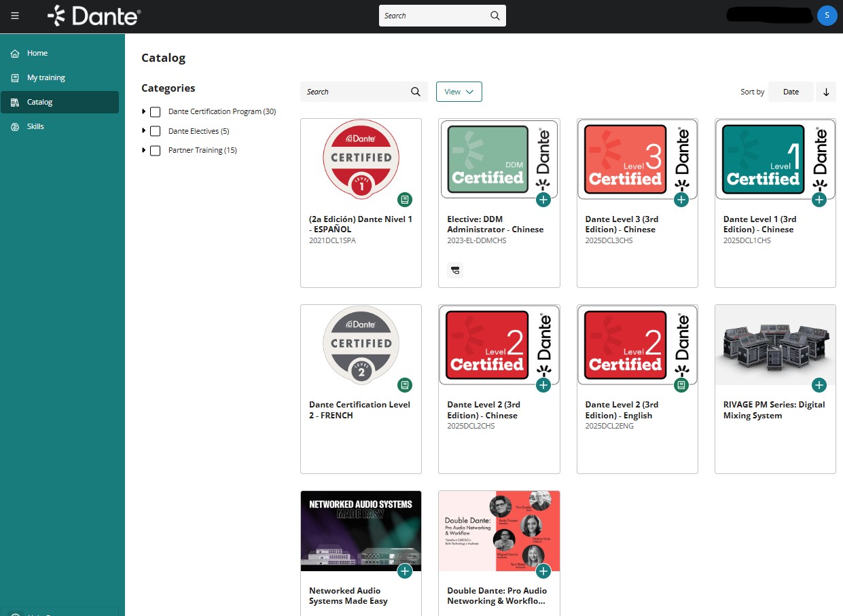Open the View dropdown
The width and height of the screenshot is (843, 616).
(459, 92)
